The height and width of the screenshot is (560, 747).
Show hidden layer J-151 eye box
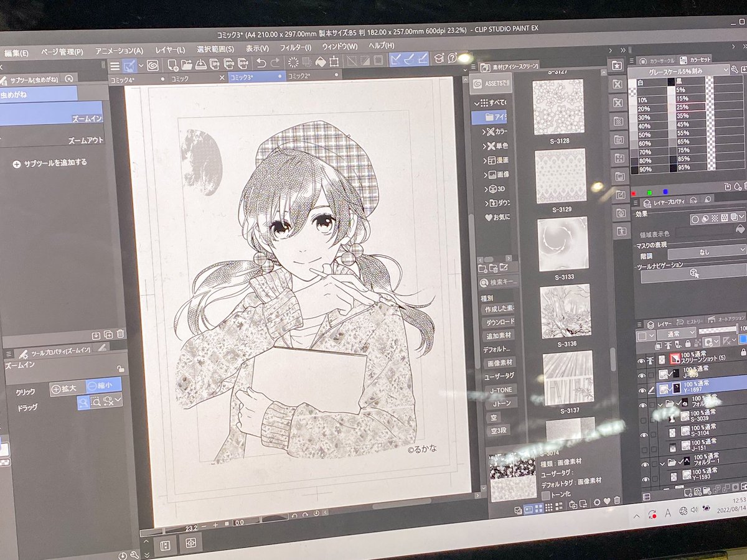click(644, 449)
